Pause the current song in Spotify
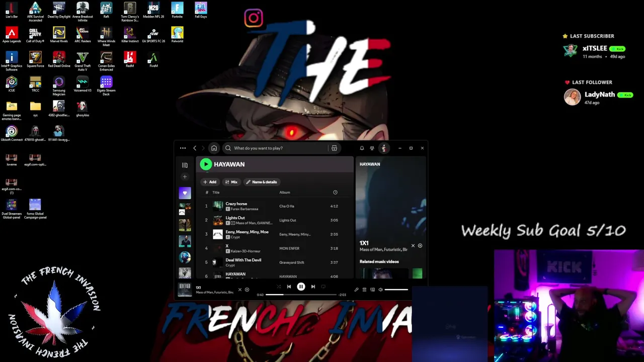The width and height of the screenshot is (644, 362). click(301, 287)
